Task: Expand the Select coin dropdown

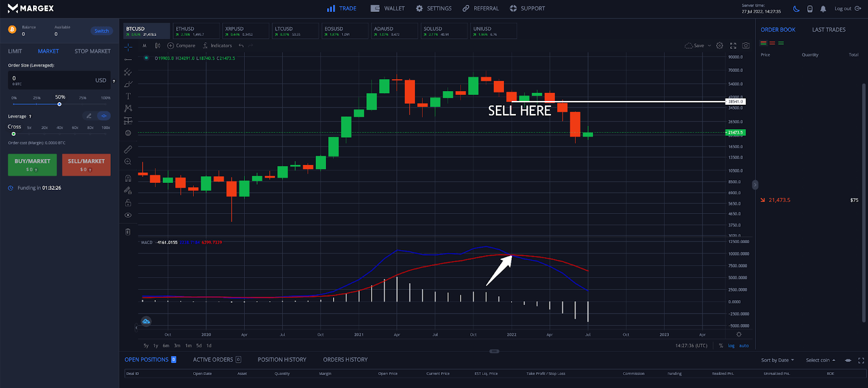Action: 820,360
